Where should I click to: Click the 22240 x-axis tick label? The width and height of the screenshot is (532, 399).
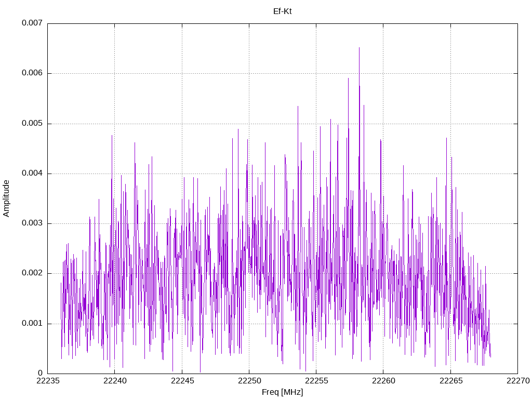115,381
